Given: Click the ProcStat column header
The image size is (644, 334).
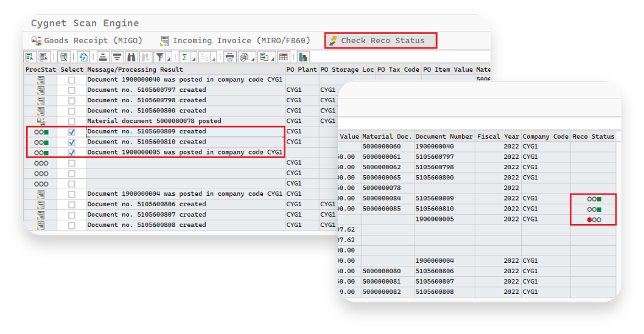Looking at the screenshot, I should click(40, 69).
